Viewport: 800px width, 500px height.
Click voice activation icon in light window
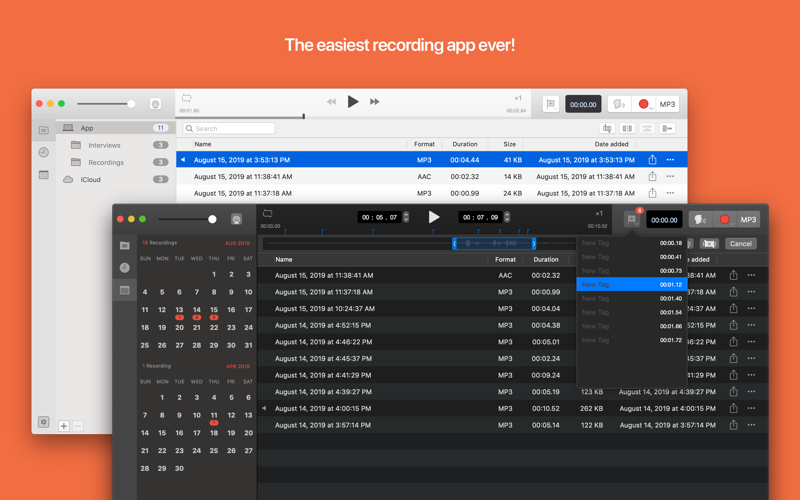pyautogui.click(x=619, y=104)
